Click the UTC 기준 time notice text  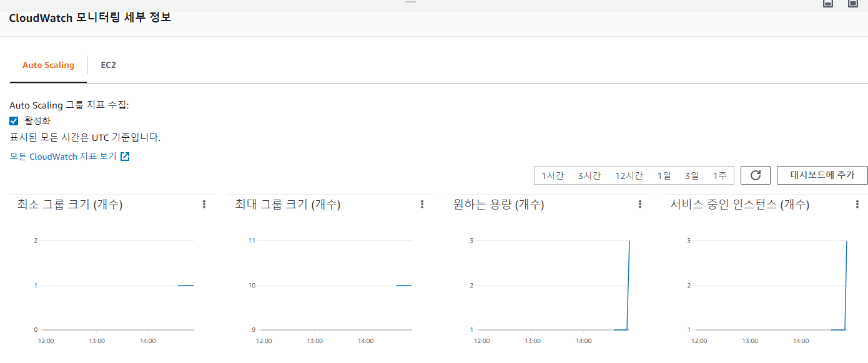click(x=85, y=137)
